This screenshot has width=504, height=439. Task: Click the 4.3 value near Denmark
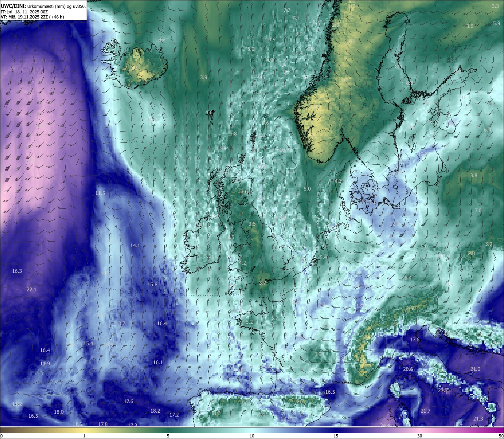338,181
